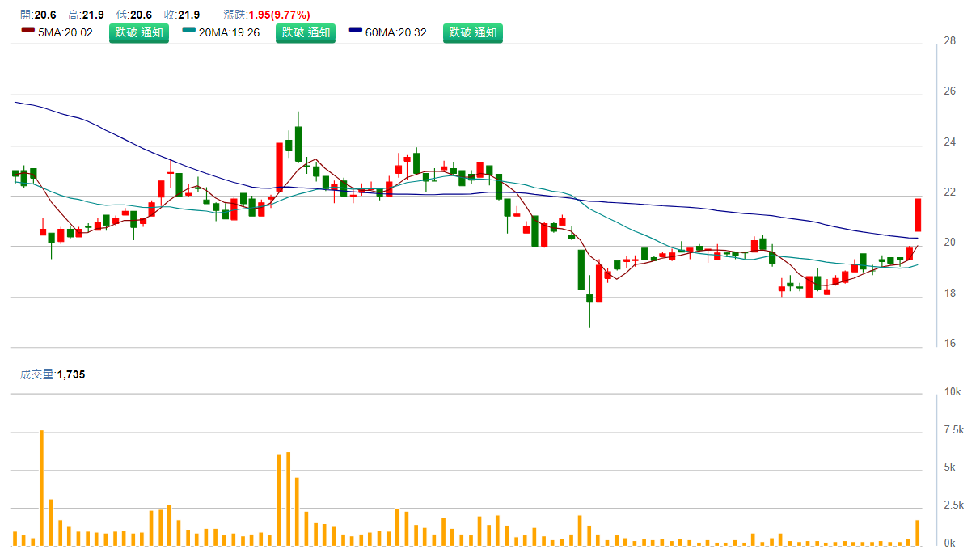Click the navy 60MA legend swatch

[357, 30]
